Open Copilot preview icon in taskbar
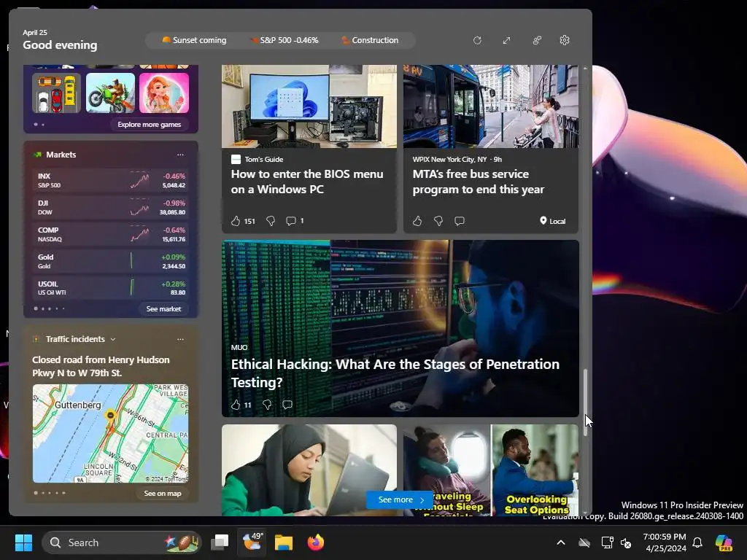This screenshot has height=560, width=747. click(724, 542)
